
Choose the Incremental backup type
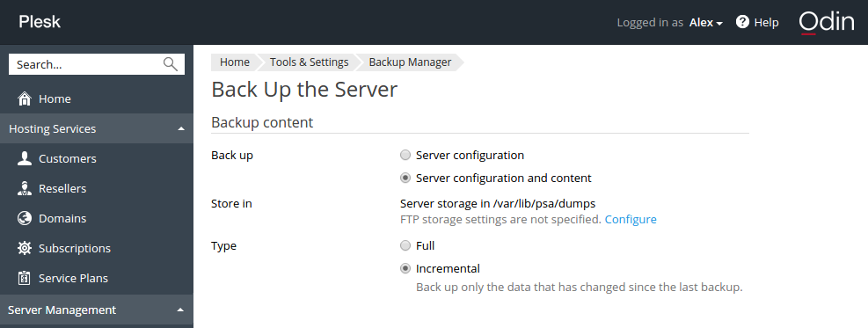coord(405,269)
